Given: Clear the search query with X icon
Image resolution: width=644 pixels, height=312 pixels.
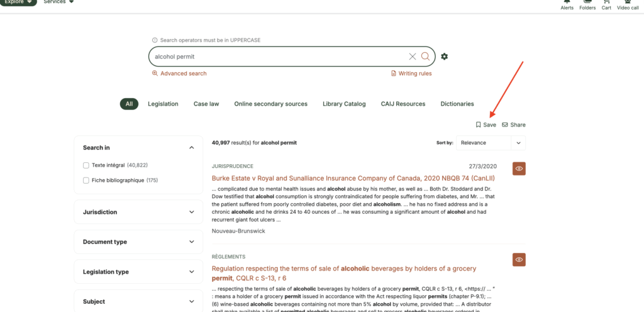Looking at the screenshot, I should click(413, 57).
